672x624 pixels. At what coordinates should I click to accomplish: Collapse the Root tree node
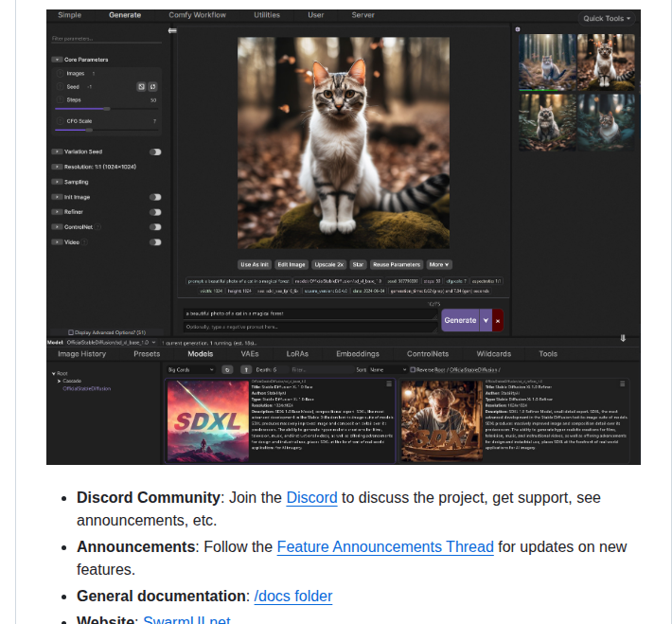54,373
